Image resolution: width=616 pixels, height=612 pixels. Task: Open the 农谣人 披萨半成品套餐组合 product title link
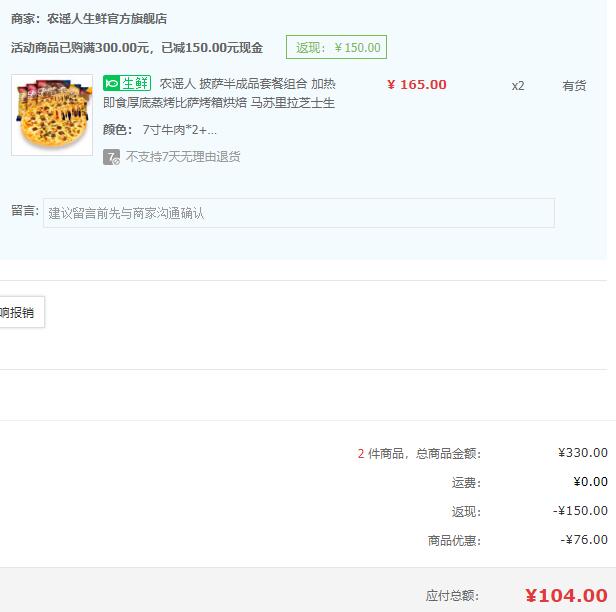pyautogui.click(x=219, y=93)
